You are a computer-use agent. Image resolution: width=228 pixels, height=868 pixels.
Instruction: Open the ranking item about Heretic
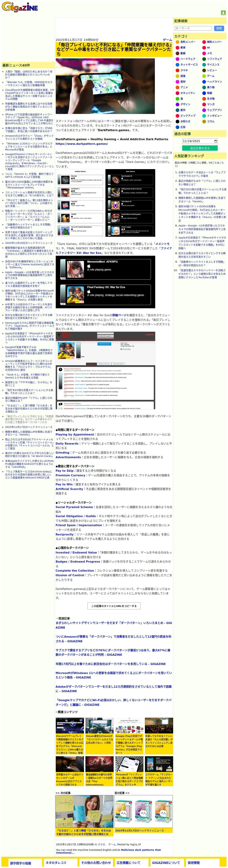point(202,199)
